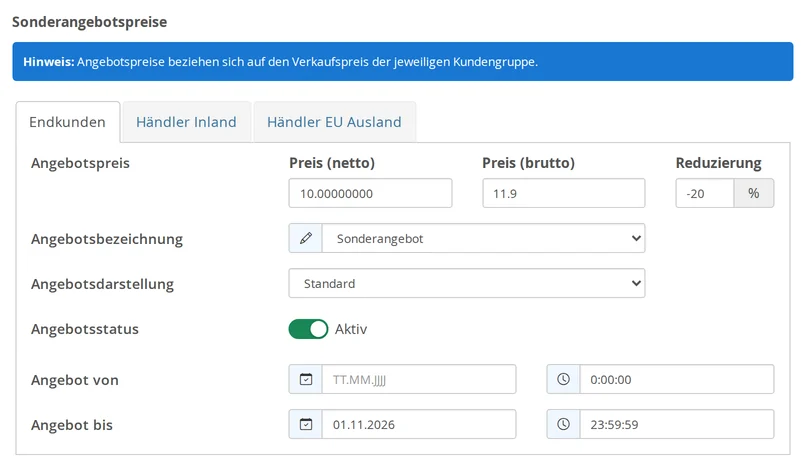The height and width of the screenshot is (463, 805).
Task: Click the Angebot von time field 0:00:00
Action: [x=677, y=379]
